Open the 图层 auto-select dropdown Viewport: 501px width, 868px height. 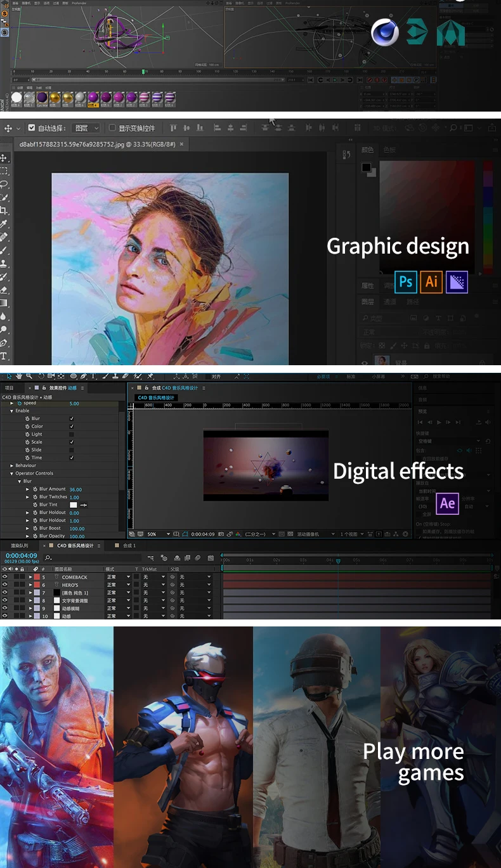[x=86, y=127]
